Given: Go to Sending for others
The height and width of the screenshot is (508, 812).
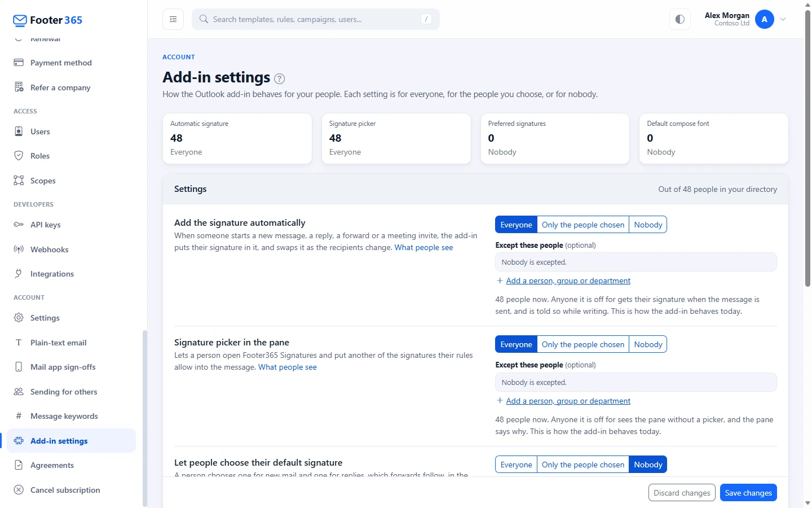Looking at the screenshot, I should tap(71, 392).
